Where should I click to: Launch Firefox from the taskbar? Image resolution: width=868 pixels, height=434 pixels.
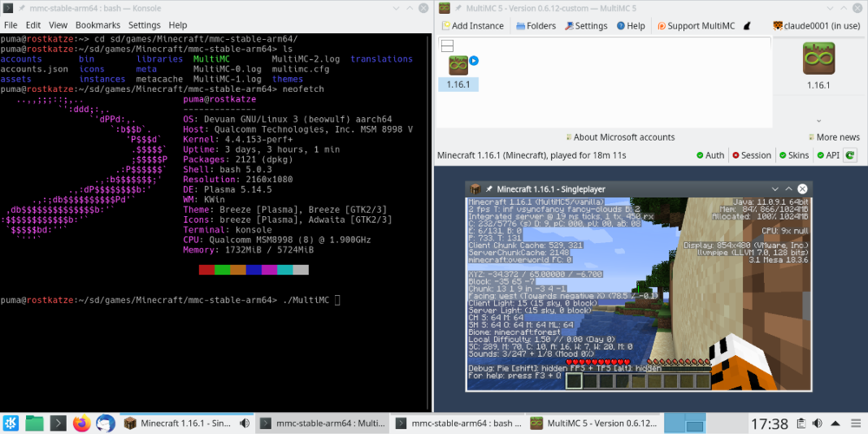82,424
